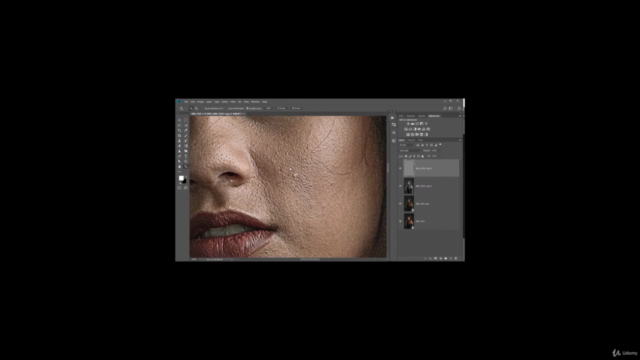Open the File menu
Screen dimensions: 640x360
[186, 102]
